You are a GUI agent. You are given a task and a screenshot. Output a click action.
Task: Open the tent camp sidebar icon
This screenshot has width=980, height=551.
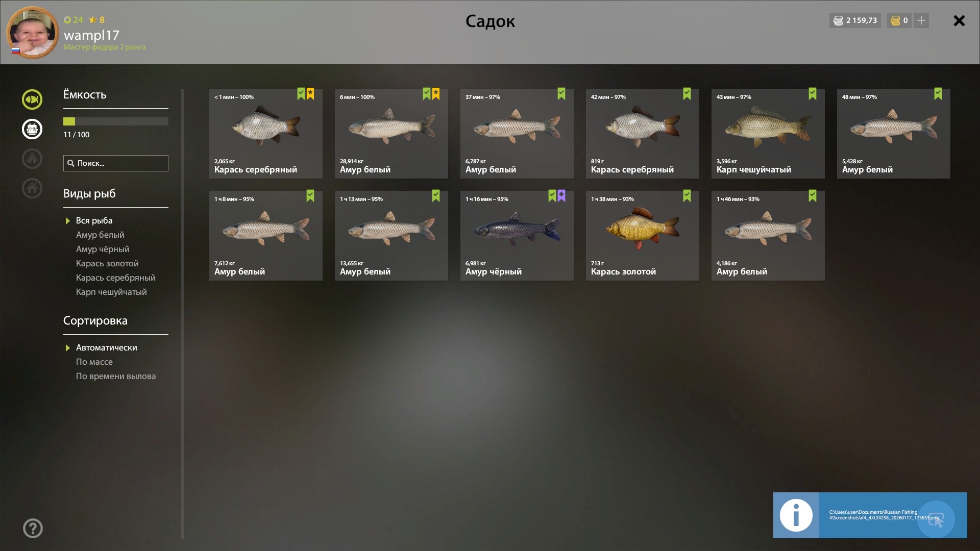point(32,158)
